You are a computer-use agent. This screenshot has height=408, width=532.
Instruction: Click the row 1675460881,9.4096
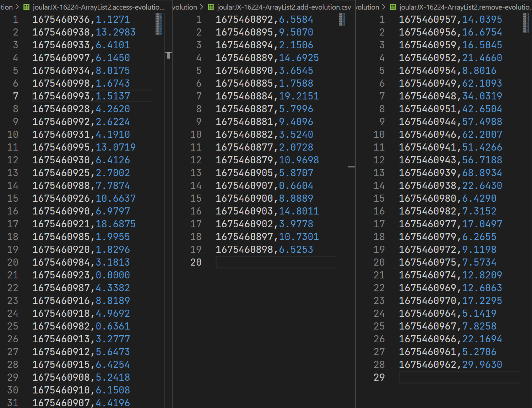[x=265, y=122]
